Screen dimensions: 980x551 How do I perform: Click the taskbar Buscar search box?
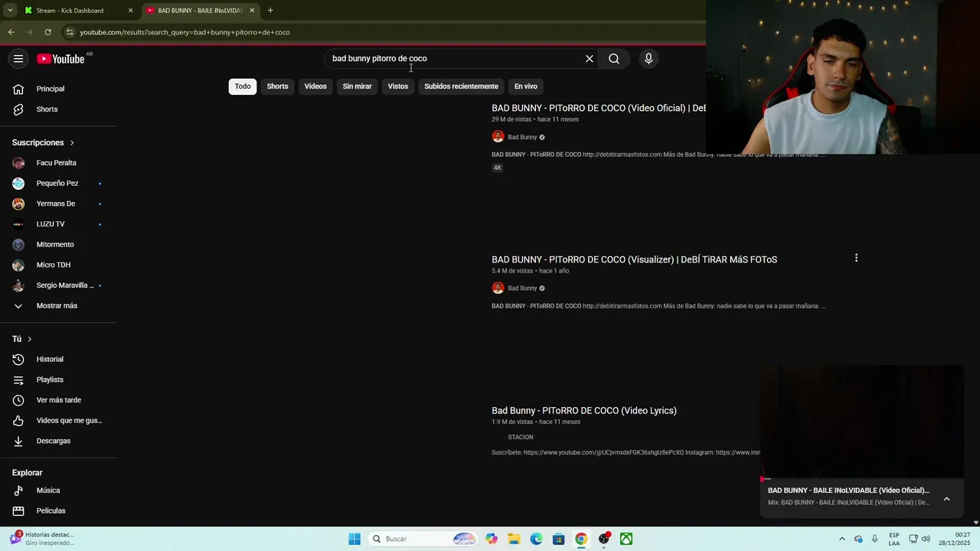pyautogui.click(x=423, y=539)
